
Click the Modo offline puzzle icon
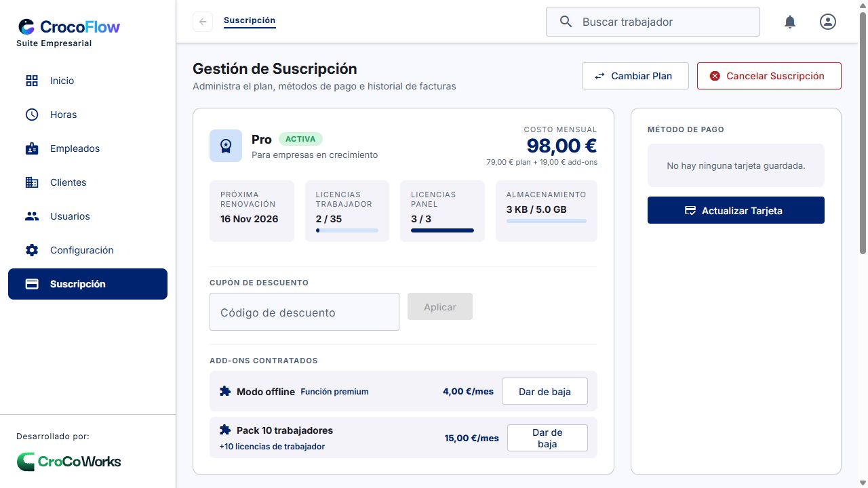coord(226,391)
